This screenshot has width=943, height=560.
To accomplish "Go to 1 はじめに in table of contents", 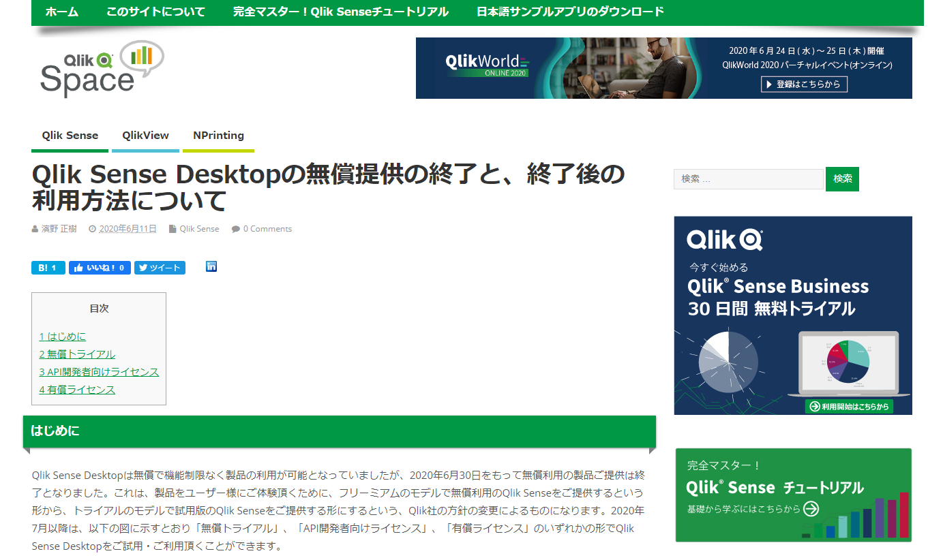I will [63, 337].
